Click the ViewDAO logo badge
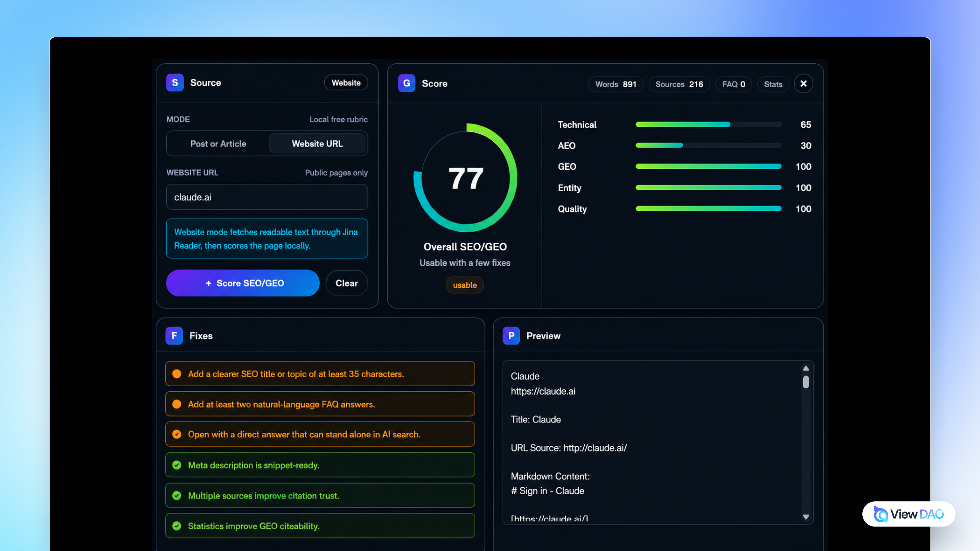980x551 pixels. [x=908, y=514]
